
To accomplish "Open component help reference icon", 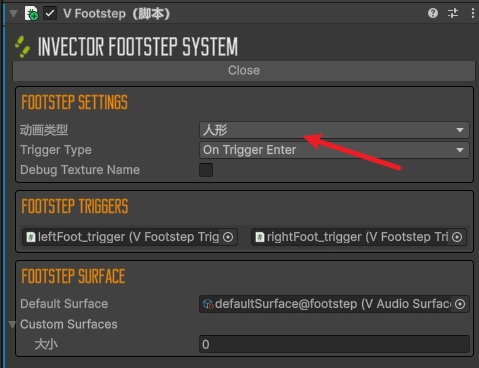I will coord(433,13).
